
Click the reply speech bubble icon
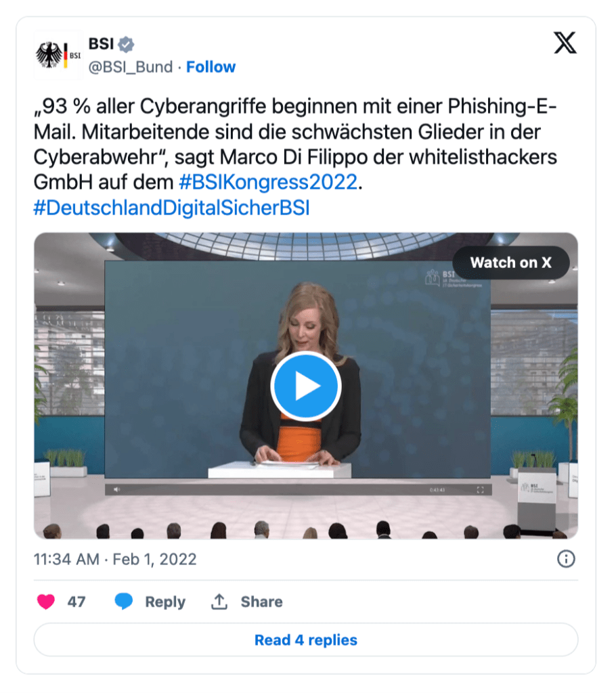click(124, 602)
